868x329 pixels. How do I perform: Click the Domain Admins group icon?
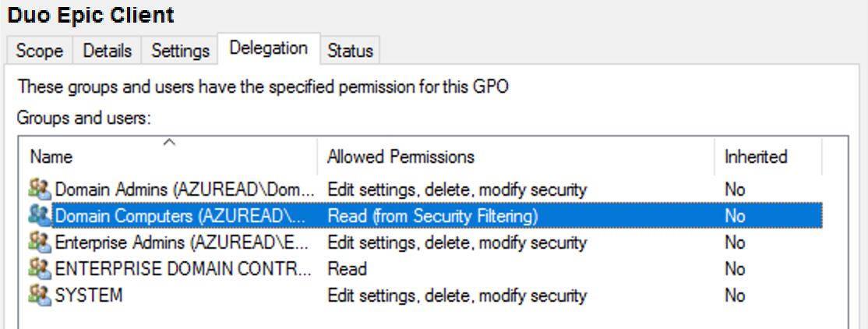[39, 189]
